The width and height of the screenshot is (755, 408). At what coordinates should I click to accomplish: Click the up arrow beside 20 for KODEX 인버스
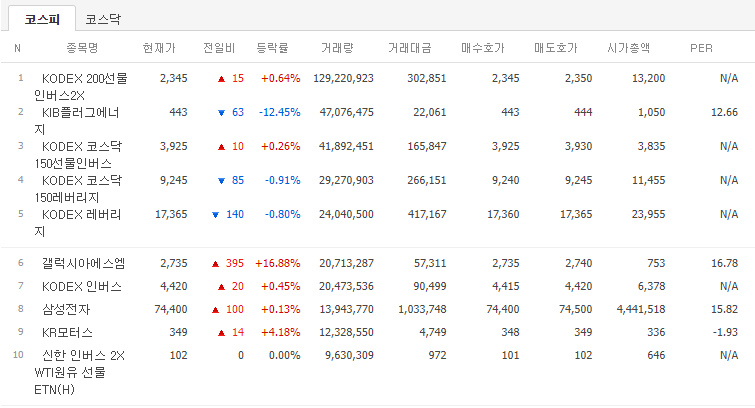[221, 287]
